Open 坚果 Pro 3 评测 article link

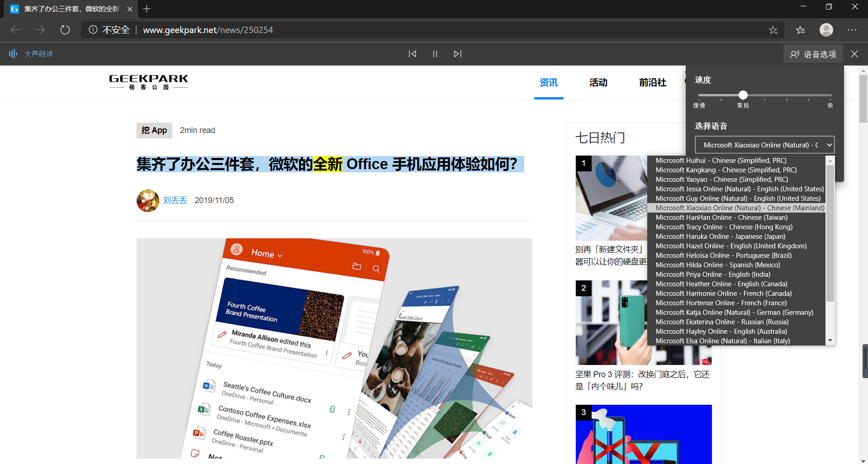pos(642,380)
